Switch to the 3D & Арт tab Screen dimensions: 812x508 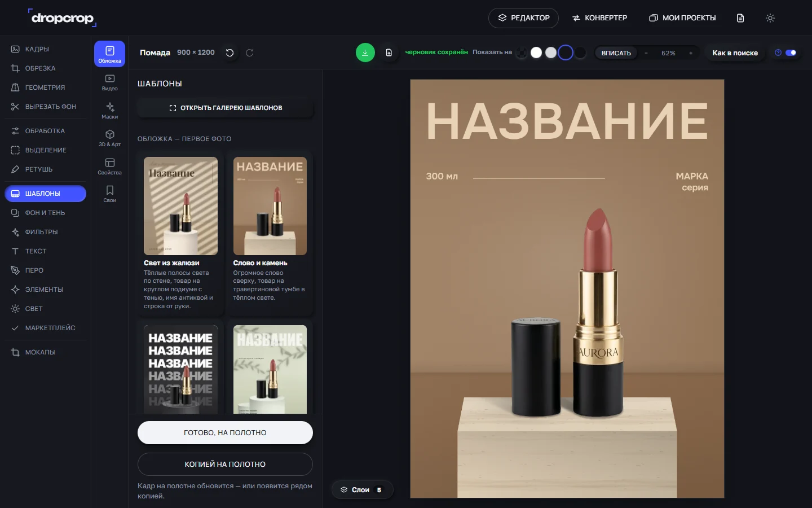(110, 138)
